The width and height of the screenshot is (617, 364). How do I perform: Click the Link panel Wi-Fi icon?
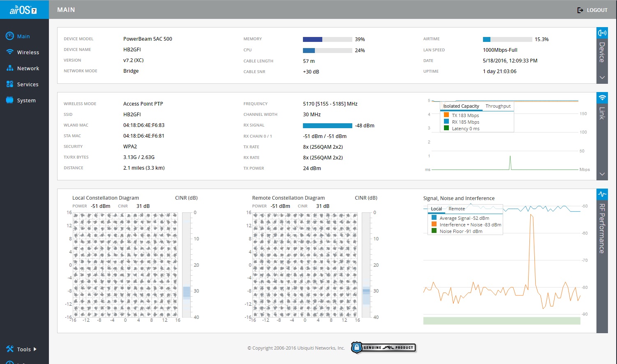pyautogui.click(x=602, y=98)
